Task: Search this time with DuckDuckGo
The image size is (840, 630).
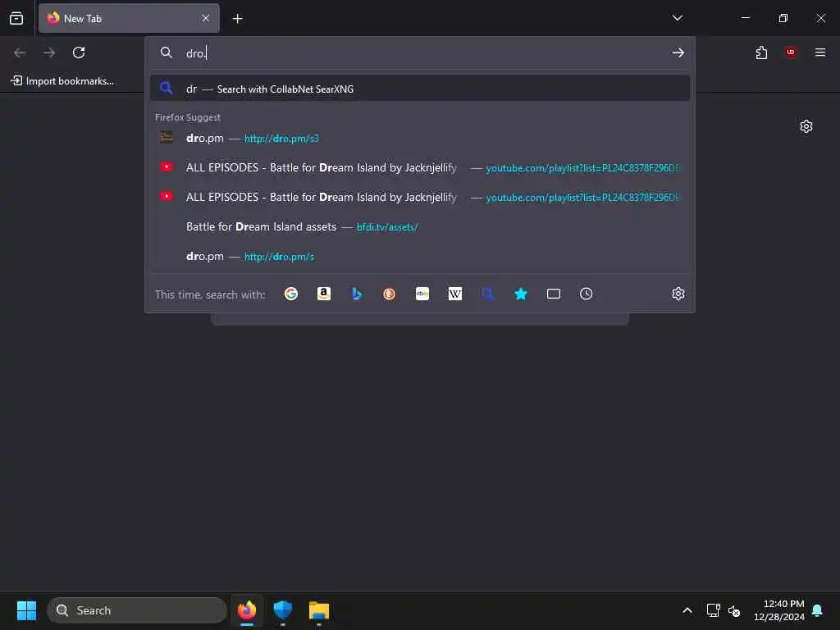Action: pyautogui.click(x=390, y=294)
